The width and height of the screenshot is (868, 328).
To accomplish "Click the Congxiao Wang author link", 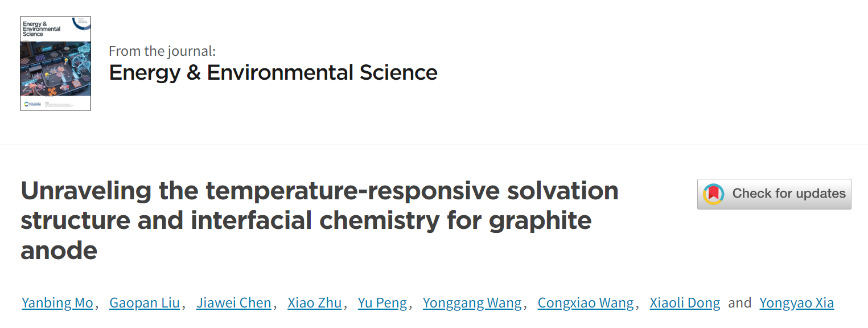I will pyautogui.click(x=586, y=303).
